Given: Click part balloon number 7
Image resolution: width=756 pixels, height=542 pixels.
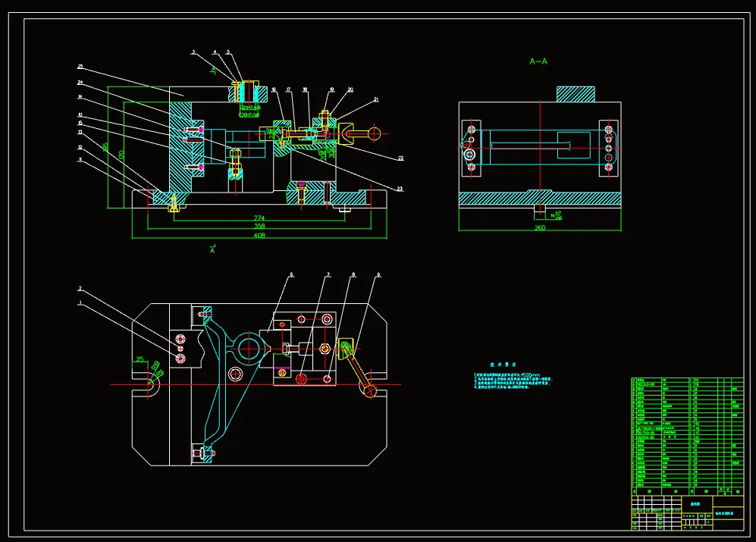Looking at the screenshot, I should click(329, 275).
